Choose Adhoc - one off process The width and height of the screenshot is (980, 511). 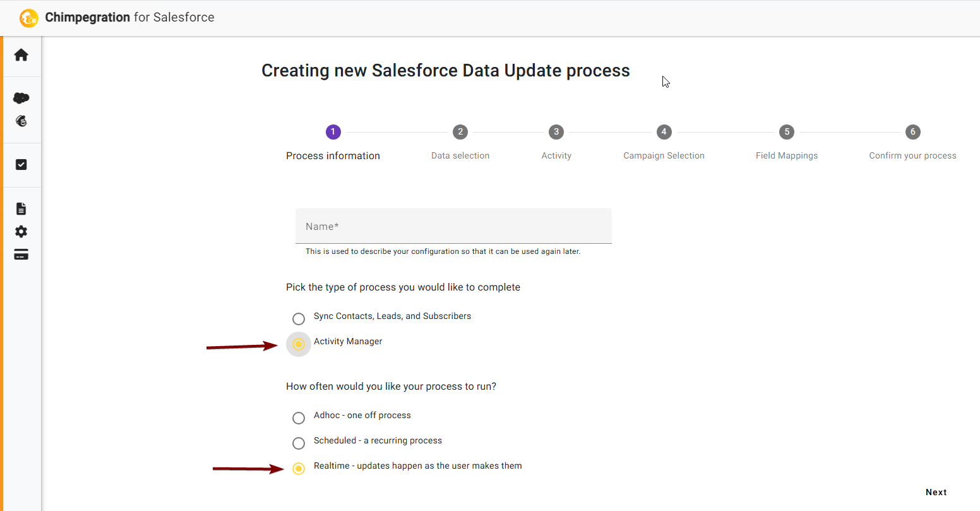(x=299, y=418)
